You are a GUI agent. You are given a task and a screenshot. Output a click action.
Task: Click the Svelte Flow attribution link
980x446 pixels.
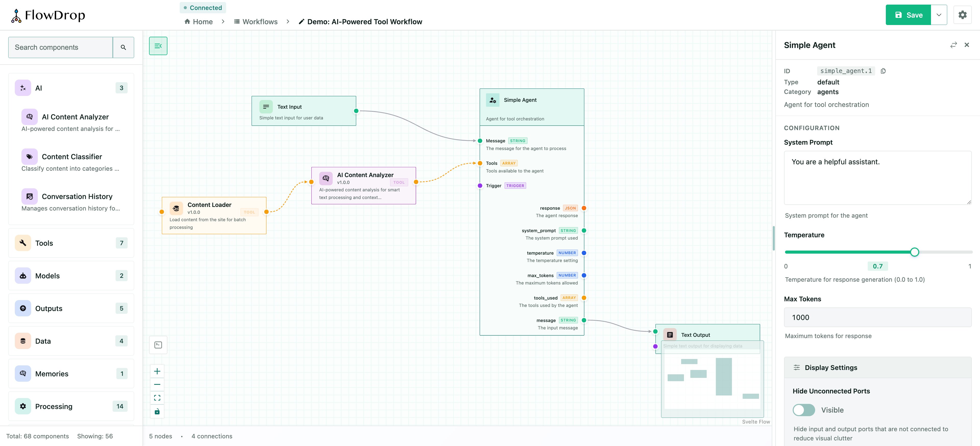756,422
